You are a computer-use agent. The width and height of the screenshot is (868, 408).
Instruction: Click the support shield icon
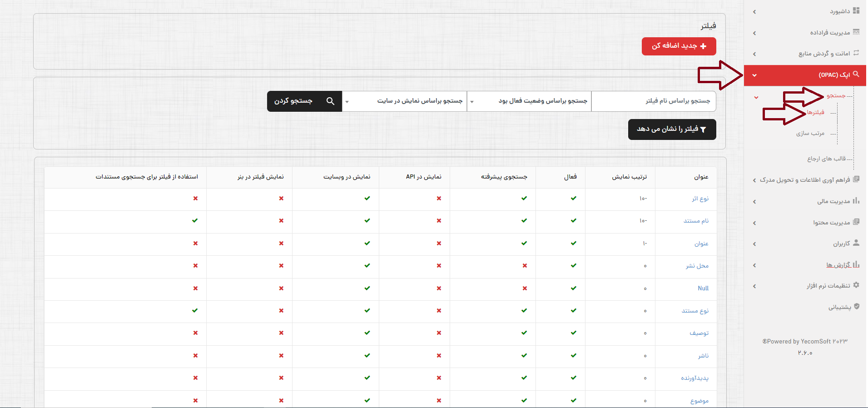[x=857, y=307]
